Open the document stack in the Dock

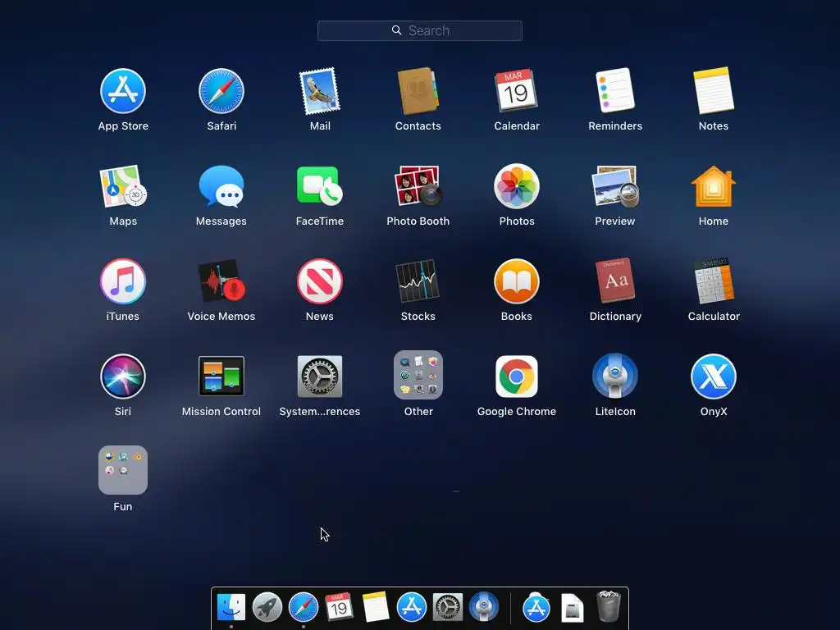point(572,608)
